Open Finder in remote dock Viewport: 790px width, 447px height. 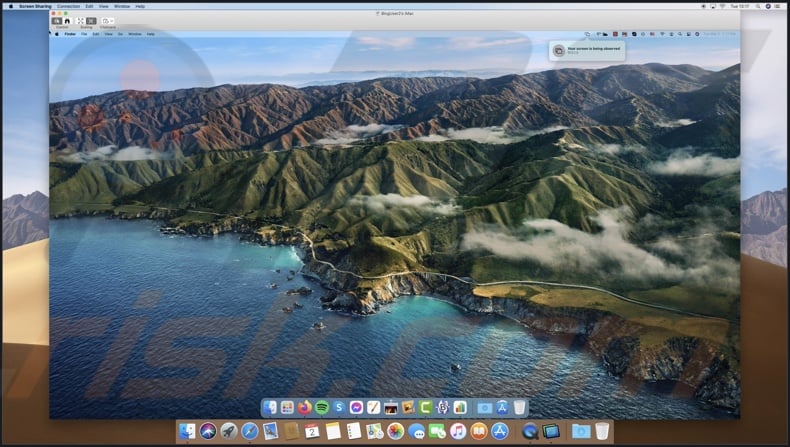coord(270,407)
